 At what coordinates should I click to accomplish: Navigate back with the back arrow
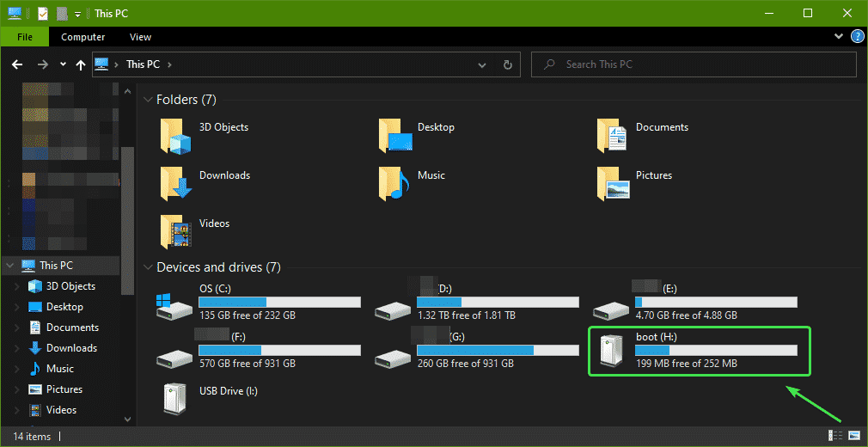17,64
